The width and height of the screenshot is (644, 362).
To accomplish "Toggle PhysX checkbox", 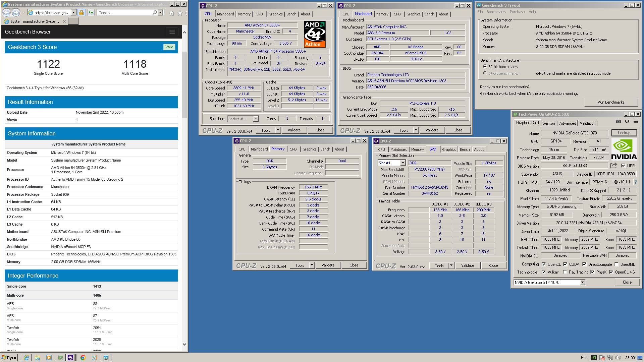I will 592,272.
